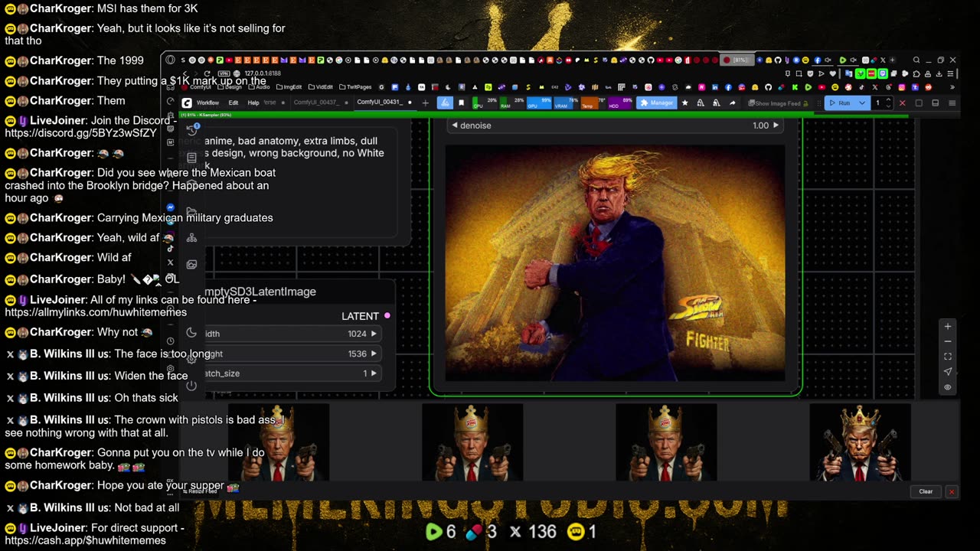Click the browser reload icon

pyautogui.click(x=207, y=73)
